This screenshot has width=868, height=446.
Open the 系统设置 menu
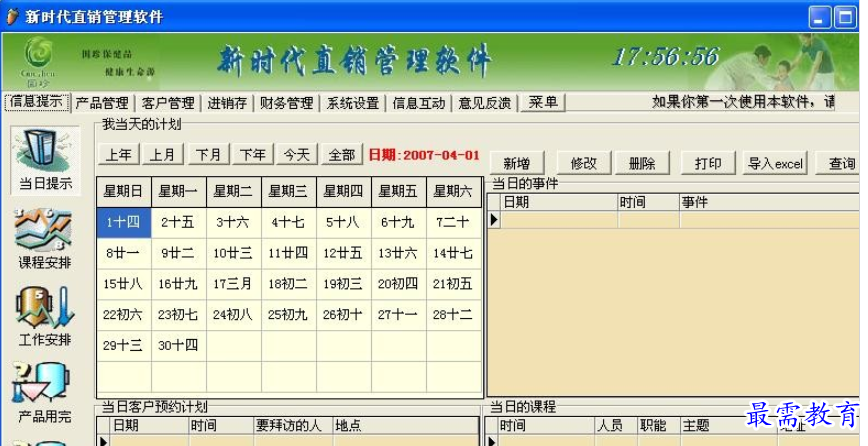coord(353,103)
